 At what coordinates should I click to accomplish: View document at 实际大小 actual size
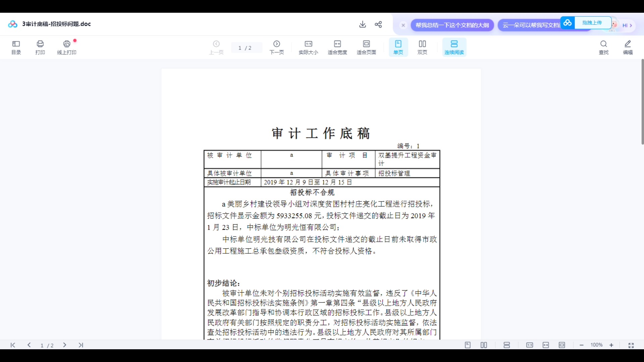[308, 47]
